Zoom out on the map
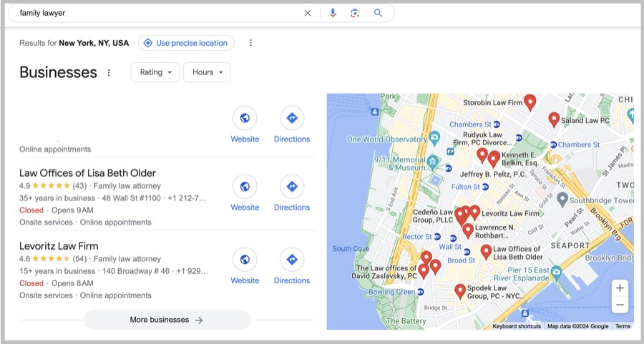 coord(620,305)
